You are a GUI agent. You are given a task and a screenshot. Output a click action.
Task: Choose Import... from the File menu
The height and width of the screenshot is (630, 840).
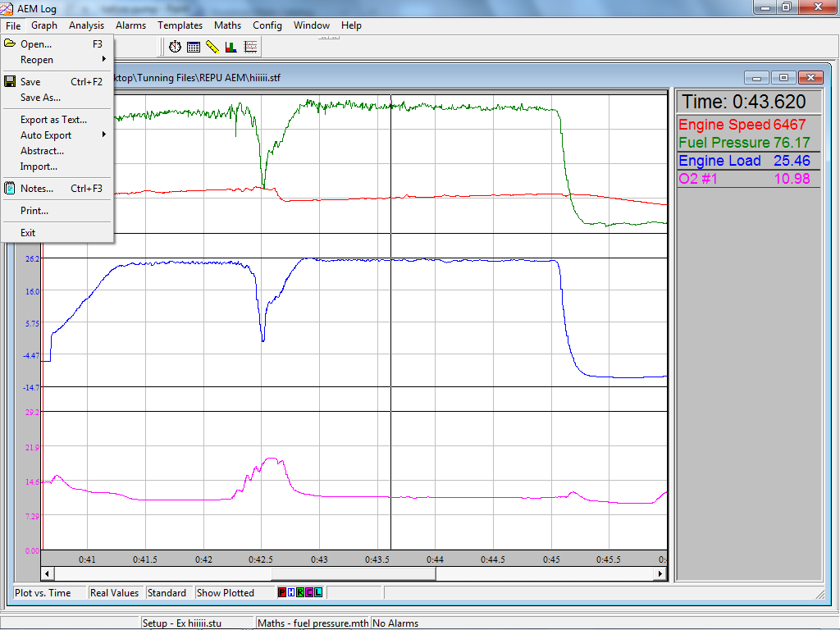click(x=57, y=166)
